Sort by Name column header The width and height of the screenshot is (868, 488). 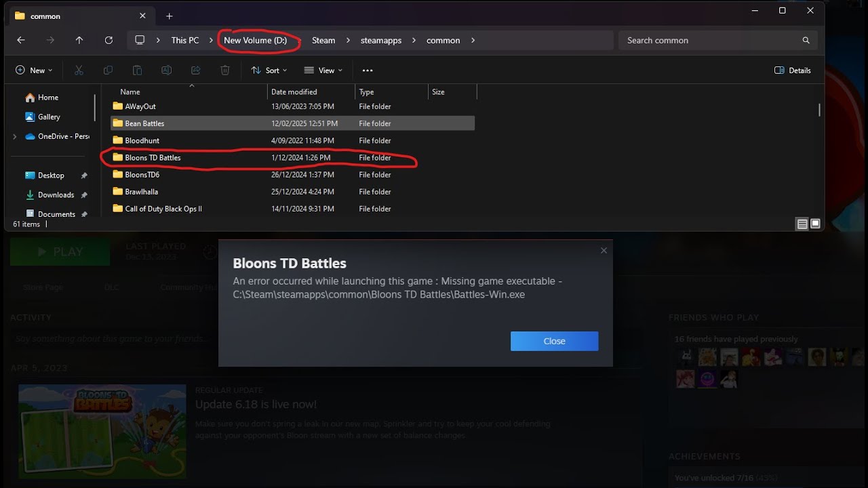pyautogui.click(x=189, y=92)
